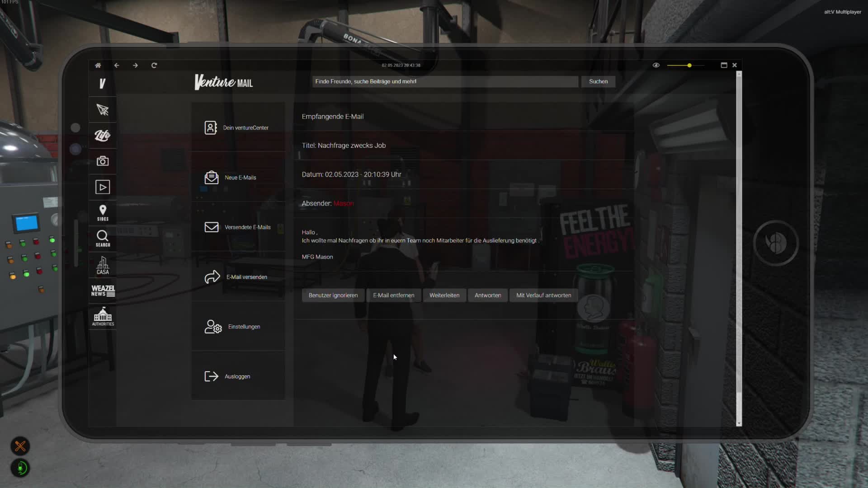Adjust the yellow transparency slider
868x488 pixels.
coord(689,66)
